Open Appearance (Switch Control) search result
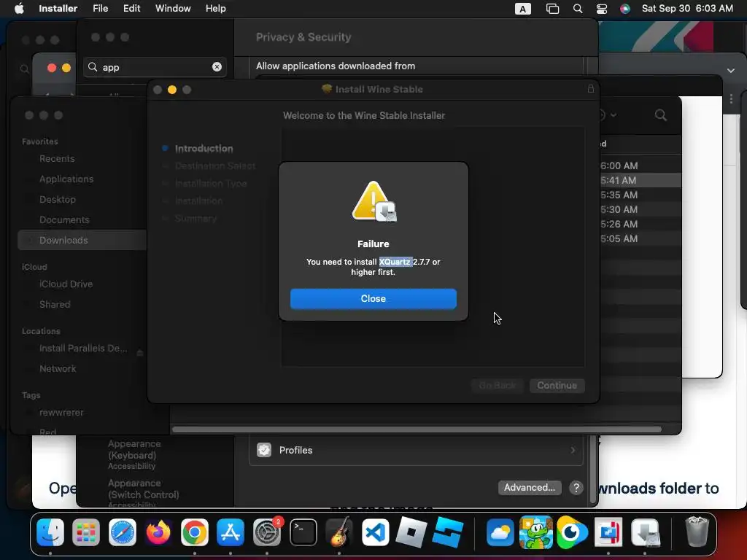The width and height of the screenshot is (747, 560). click(143, 494)
